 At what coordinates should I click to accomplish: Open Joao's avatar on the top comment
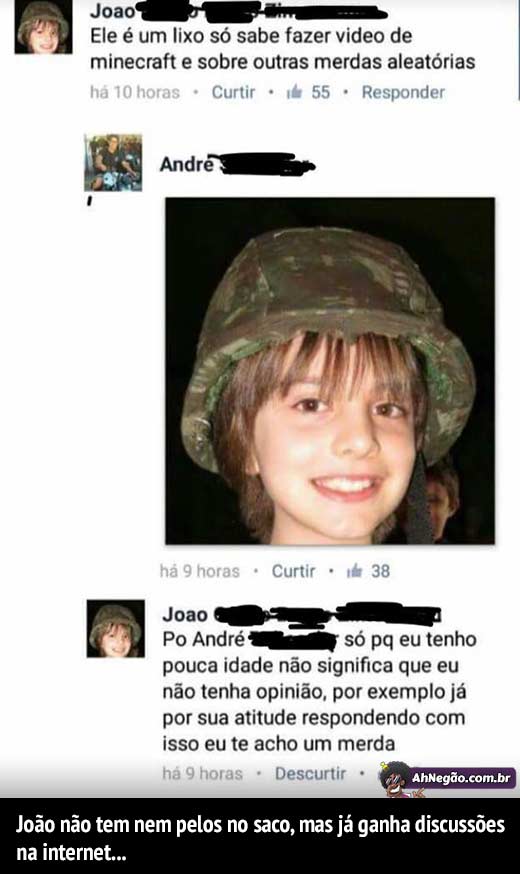coord(43,27)
